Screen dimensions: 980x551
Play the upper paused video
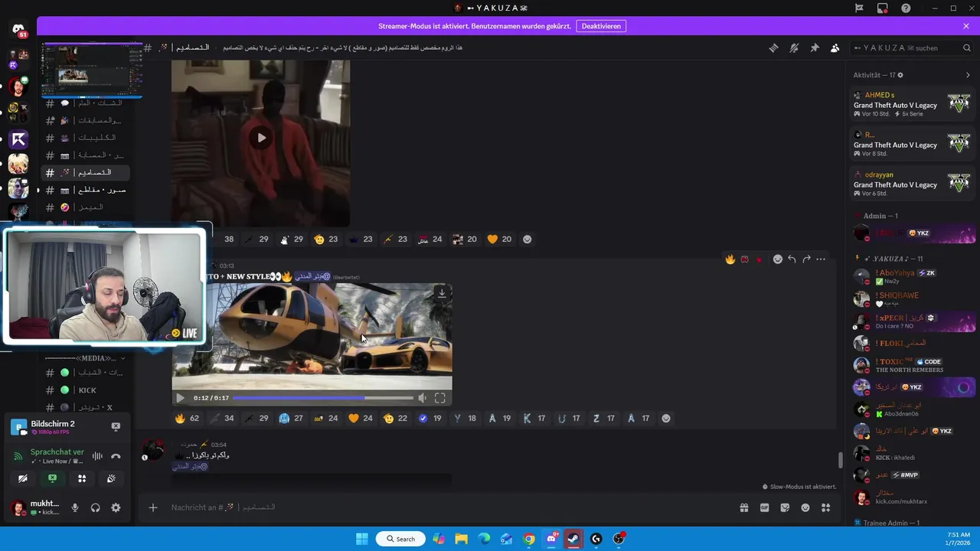click(x=261, y=138)
